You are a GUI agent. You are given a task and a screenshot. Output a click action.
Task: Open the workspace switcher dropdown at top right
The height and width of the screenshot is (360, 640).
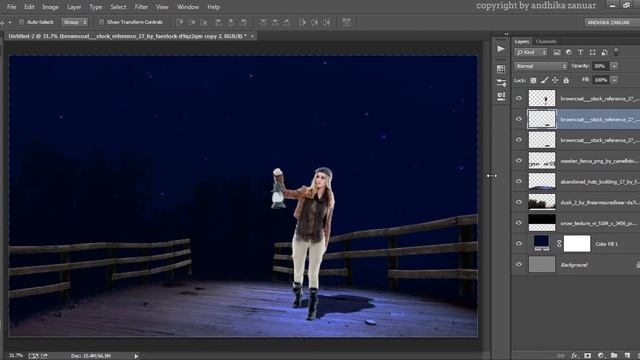click(x=611, y=22)
